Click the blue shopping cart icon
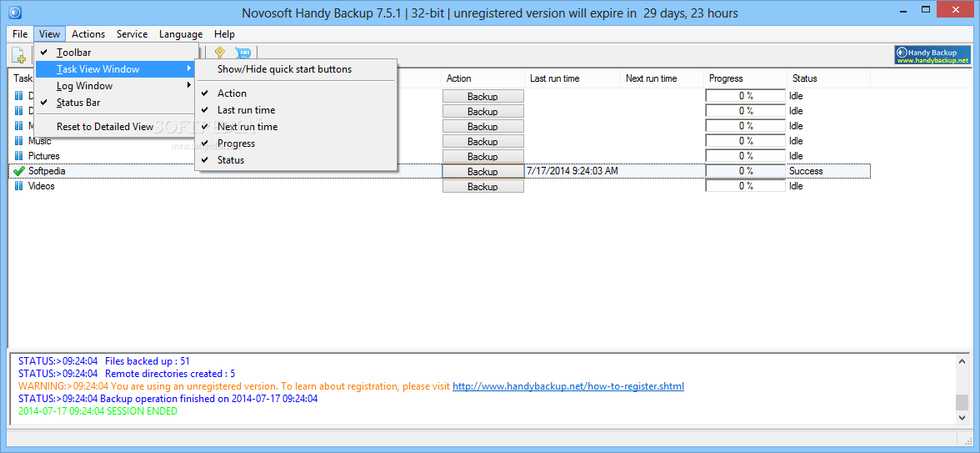980x453 pixels. pos(242,54)
